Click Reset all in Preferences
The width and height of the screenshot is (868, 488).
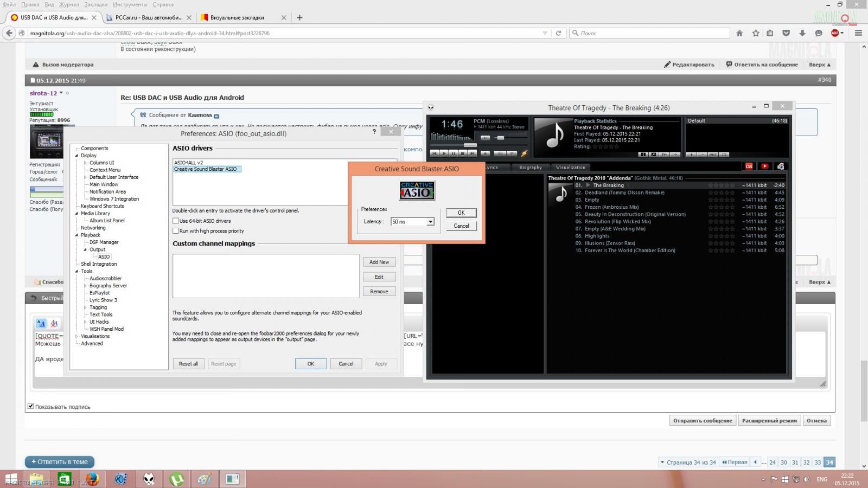click(188, 364)
